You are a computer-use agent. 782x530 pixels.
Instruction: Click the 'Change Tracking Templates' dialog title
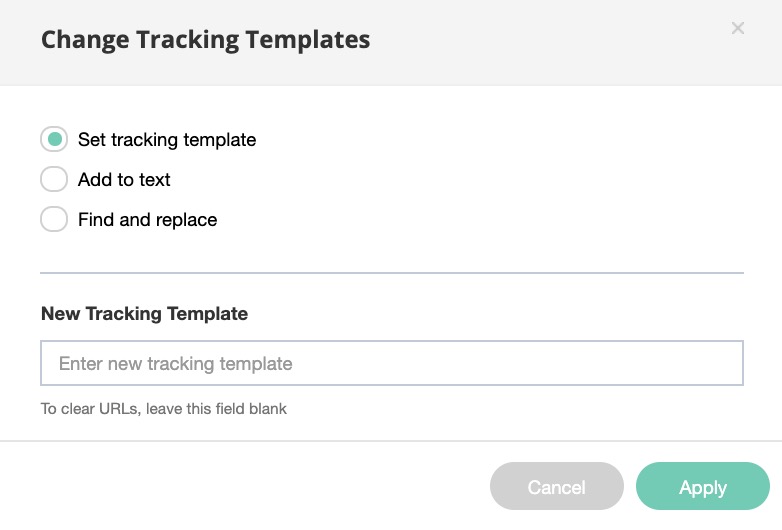205,40
